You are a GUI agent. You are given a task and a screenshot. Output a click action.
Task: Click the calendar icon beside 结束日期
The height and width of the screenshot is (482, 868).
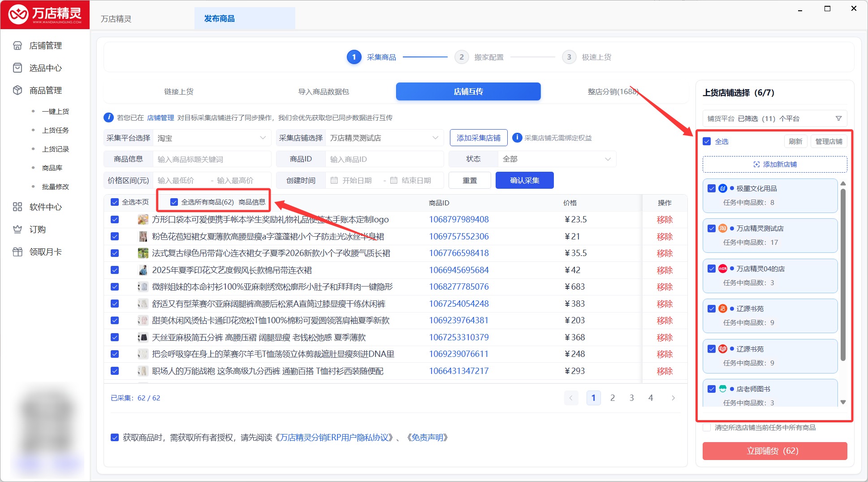[x=393, y=180]
